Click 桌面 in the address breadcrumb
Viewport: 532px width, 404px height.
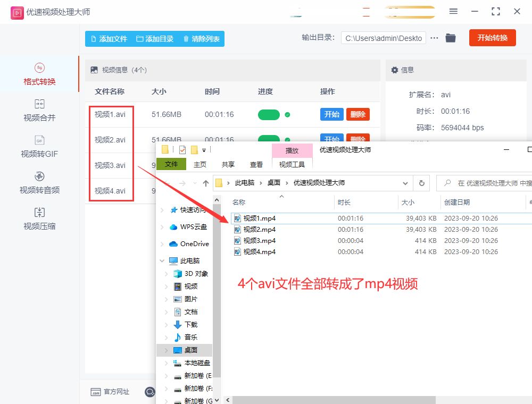274,183
